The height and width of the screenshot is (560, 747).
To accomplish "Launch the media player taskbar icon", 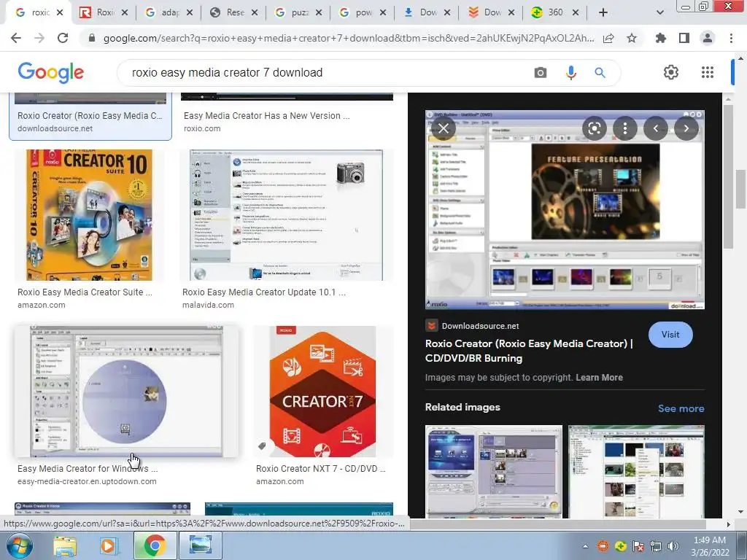I will pos(108,545).
